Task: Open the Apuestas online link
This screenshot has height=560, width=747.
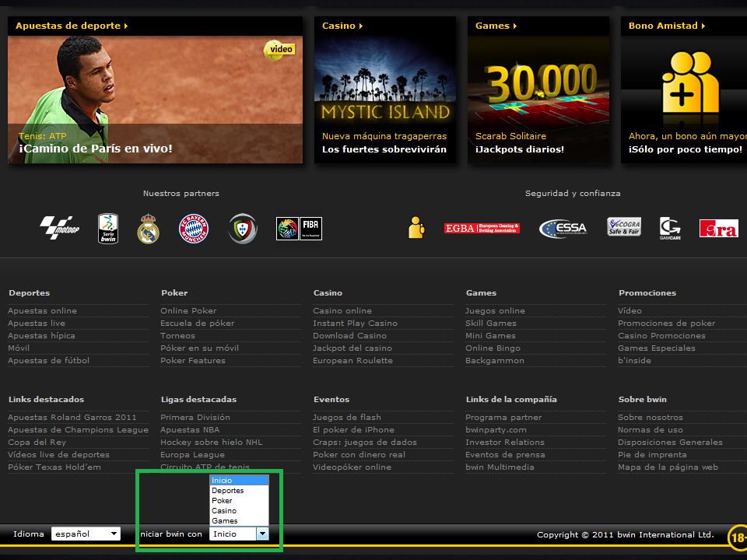Action: point(42,310)
